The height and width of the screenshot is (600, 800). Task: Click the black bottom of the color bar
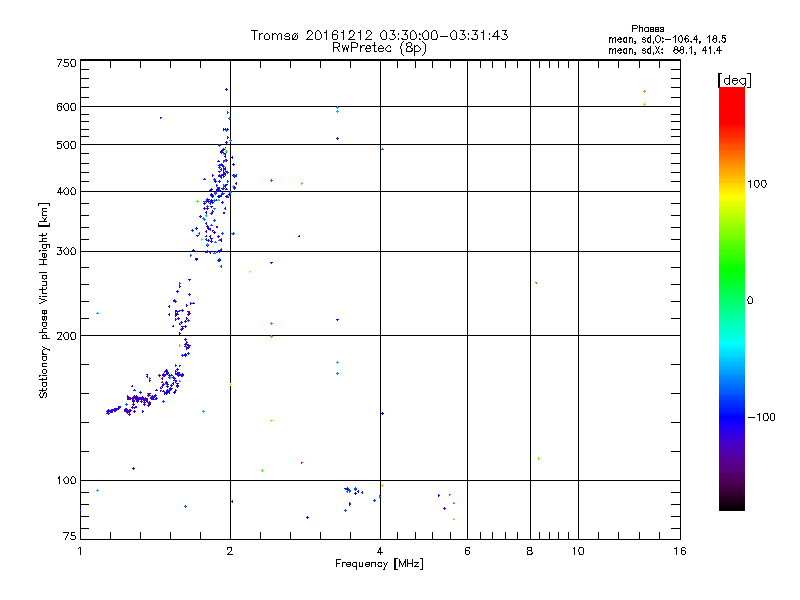pyautogui.click(x=732, y=503)
